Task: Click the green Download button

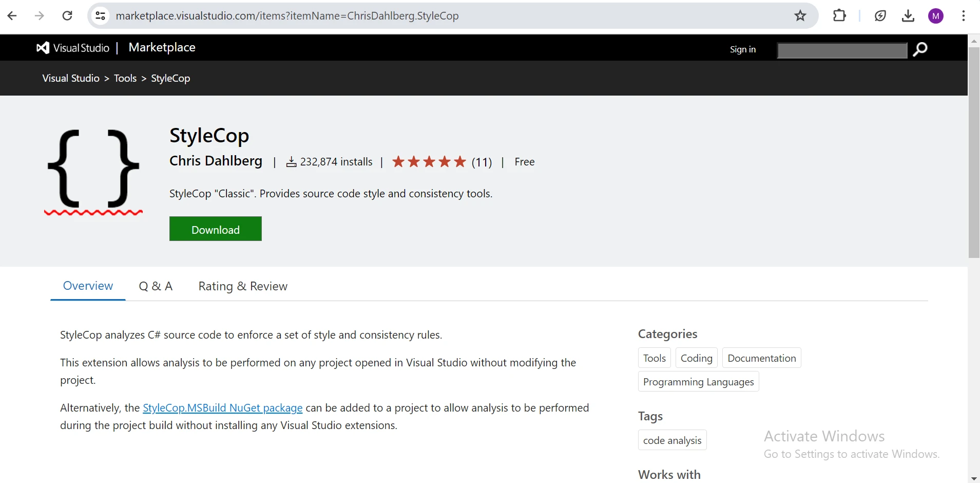Action: (x=216, y=229)
